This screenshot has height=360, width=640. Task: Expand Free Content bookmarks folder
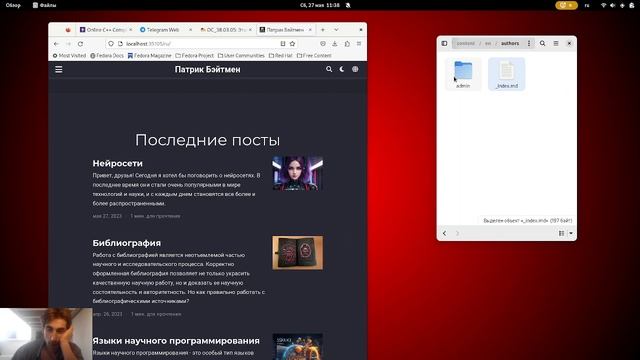pyautogui.click(x=314, y=56)
